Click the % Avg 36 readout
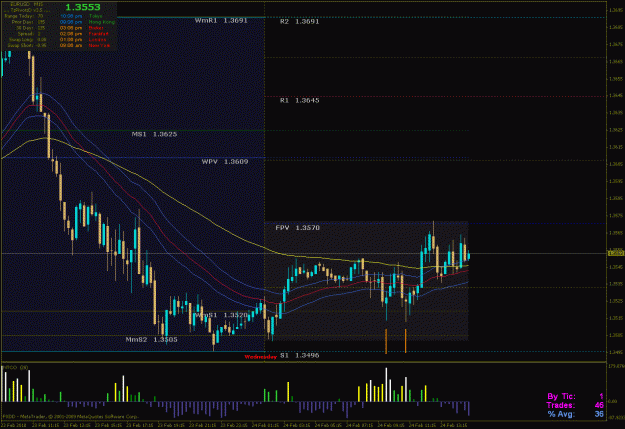Image resolution: width=625 pixels, height=429 pixels. click(x=576, y=414)
